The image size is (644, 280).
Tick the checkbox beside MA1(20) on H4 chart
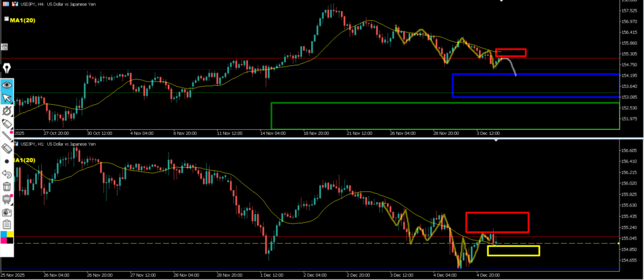click(6, 19)
